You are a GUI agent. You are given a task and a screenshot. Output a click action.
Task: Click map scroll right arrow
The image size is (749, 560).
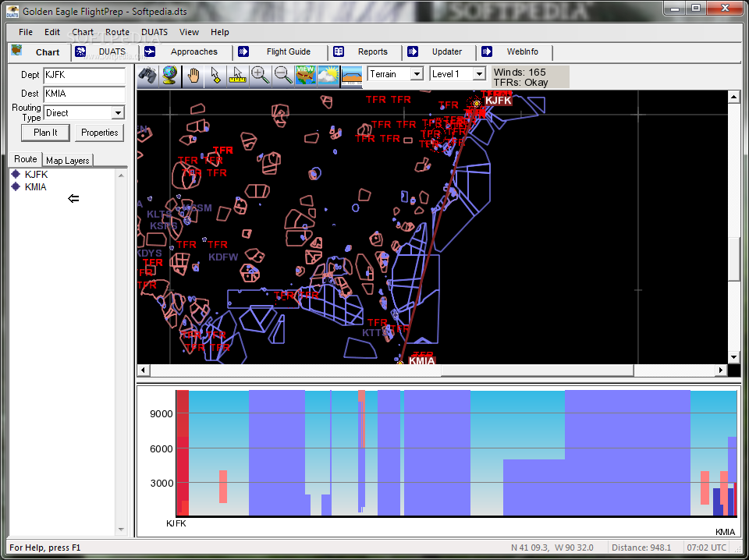(x=721, y=370)
